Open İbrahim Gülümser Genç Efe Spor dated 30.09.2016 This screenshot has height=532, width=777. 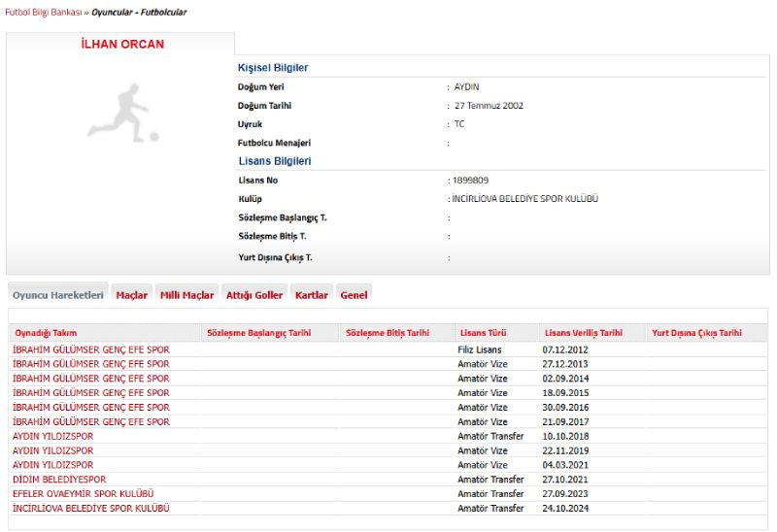tap(91, 407)
